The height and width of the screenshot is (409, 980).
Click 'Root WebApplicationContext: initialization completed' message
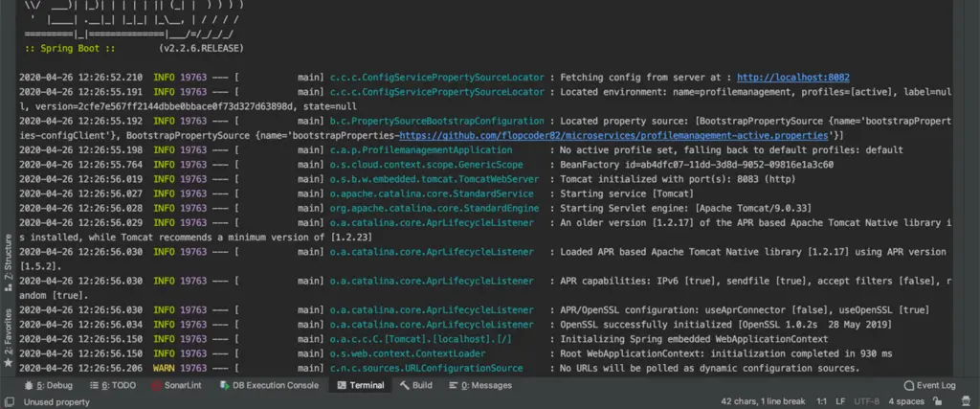725,354
